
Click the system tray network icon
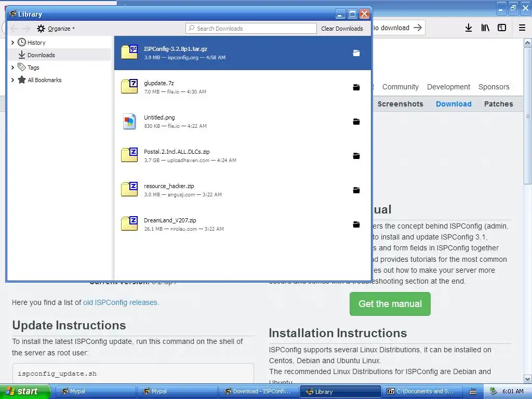point(493,391)
